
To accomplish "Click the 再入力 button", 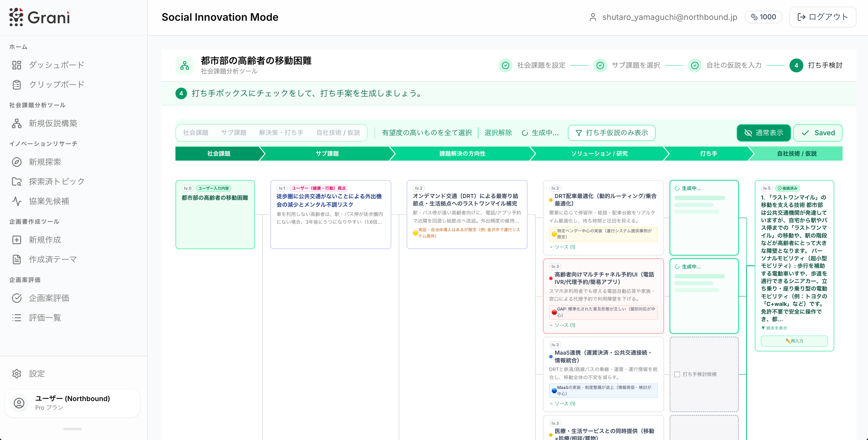I will coord(794,341).
